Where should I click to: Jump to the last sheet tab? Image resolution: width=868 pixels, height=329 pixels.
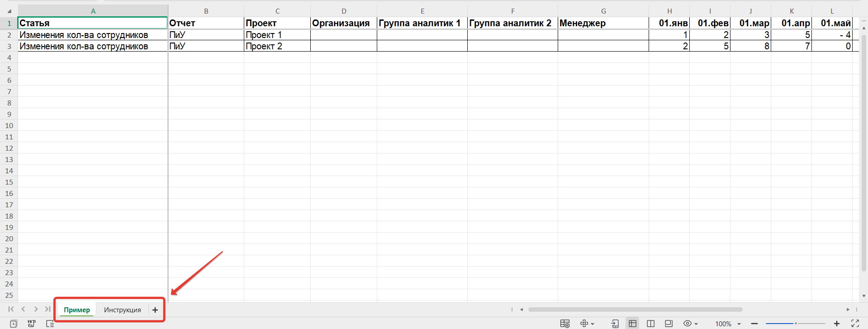[47, 310]
